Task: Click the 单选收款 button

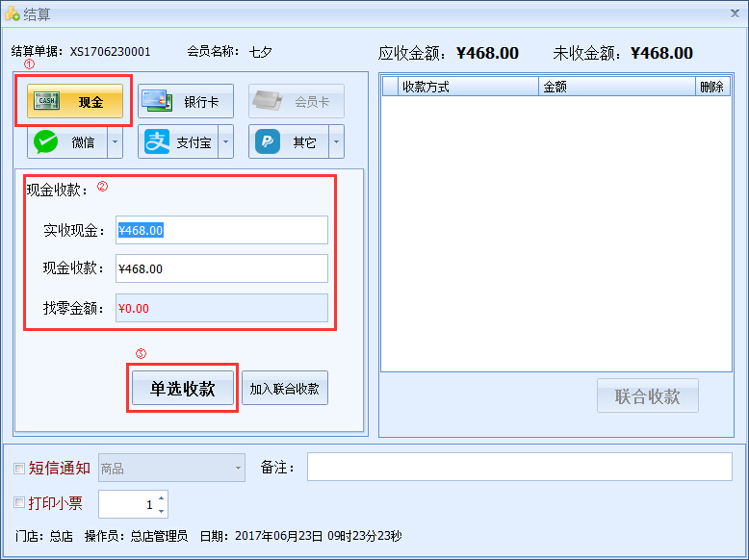Action: pyautogui.click(x=182, y=389)
